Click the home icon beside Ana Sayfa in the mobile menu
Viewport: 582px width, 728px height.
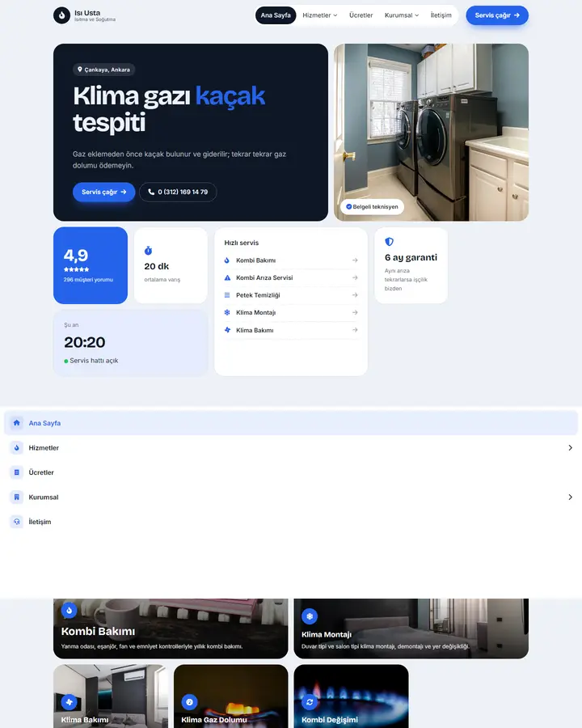point(17,423)
